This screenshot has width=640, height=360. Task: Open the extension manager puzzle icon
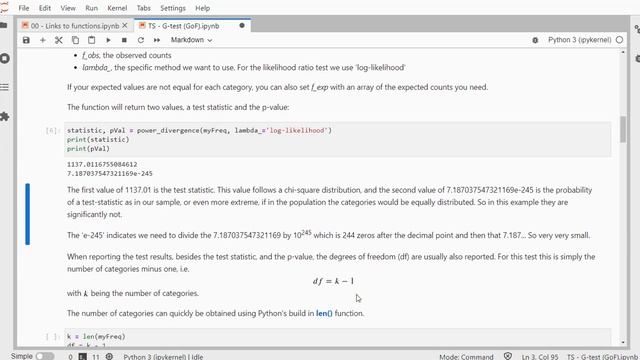coord(4,117)
